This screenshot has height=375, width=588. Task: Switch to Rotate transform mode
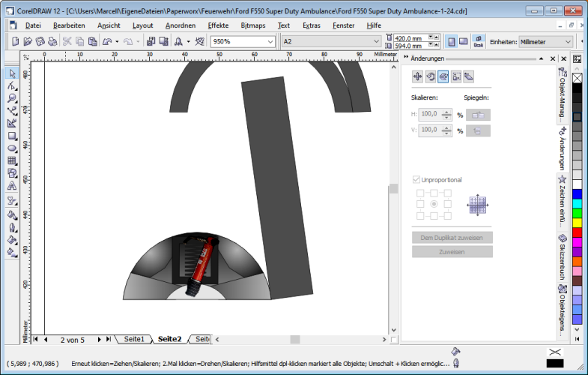point(431,76)
